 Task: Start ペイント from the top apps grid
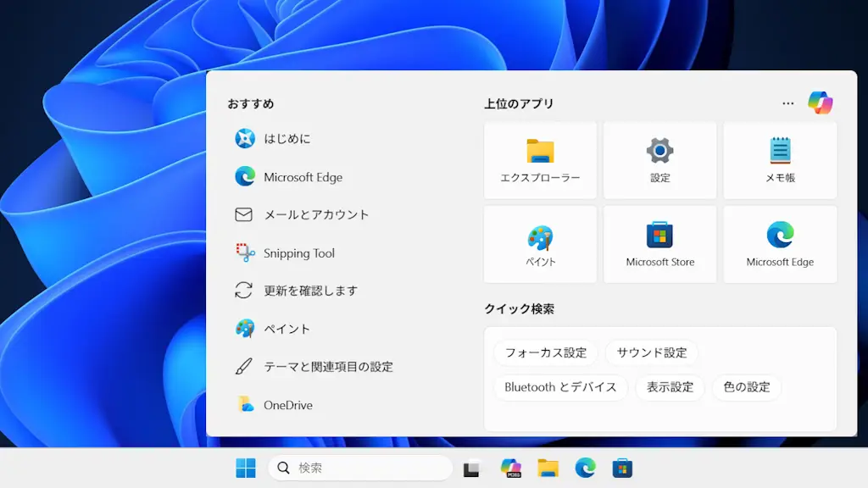[539, 244]
